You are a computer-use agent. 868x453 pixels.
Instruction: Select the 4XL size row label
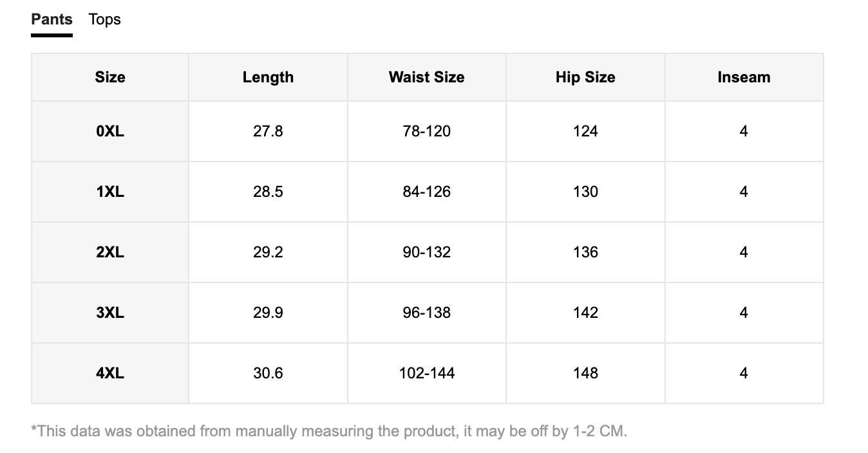[110, 373]
